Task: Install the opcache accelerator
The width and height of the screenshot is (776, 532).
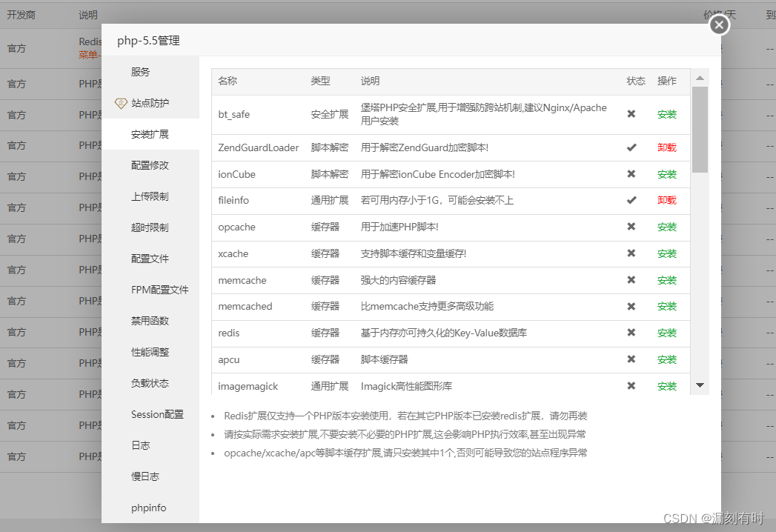Action: coord(666,227)
